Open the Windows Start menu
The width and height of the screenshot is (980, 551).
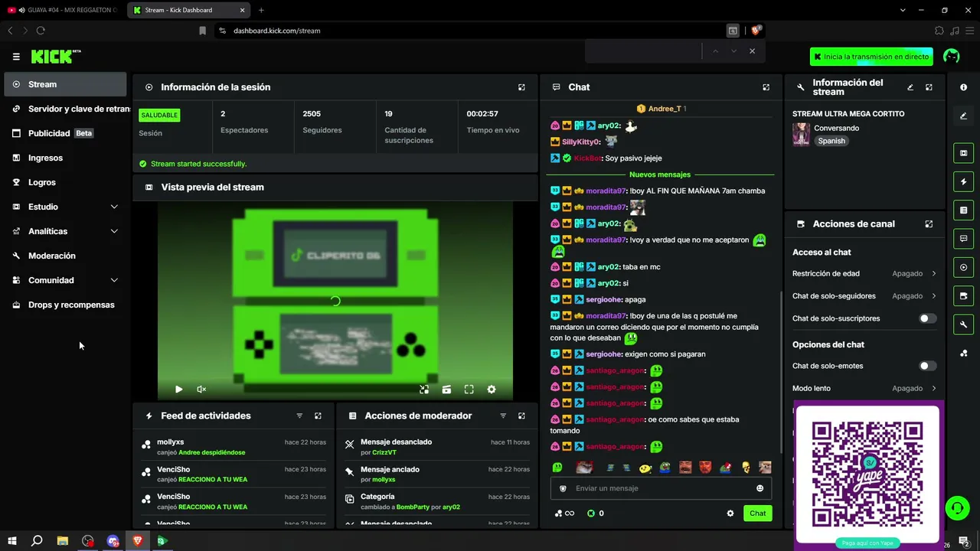(x=11, y=541)
